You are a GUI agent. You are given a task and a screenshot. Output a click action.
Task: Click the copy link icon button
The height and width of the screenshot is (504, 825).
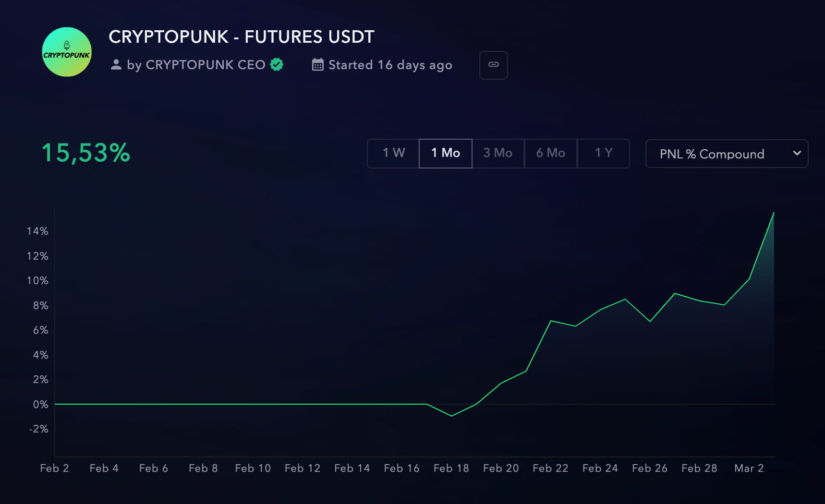pos(493,65)
